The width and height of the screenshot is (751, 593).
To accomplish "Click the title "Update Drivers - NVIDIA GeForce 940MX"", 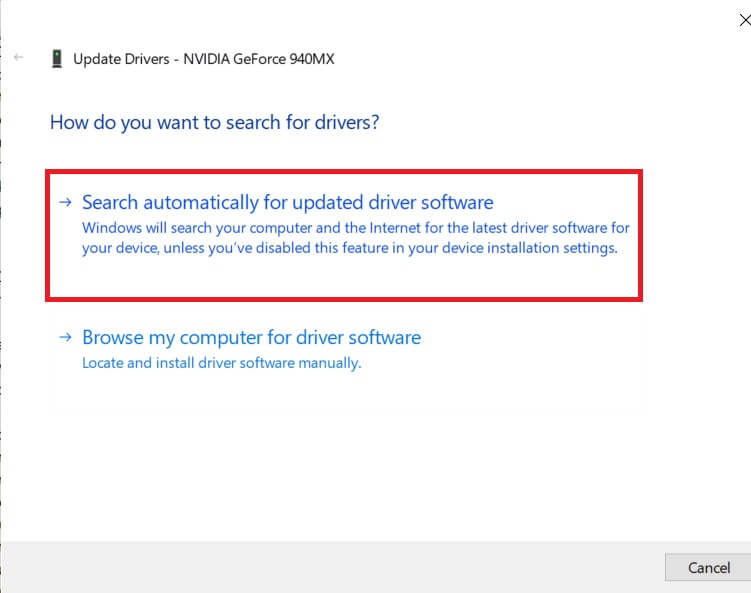I will (x=204, y=59).
